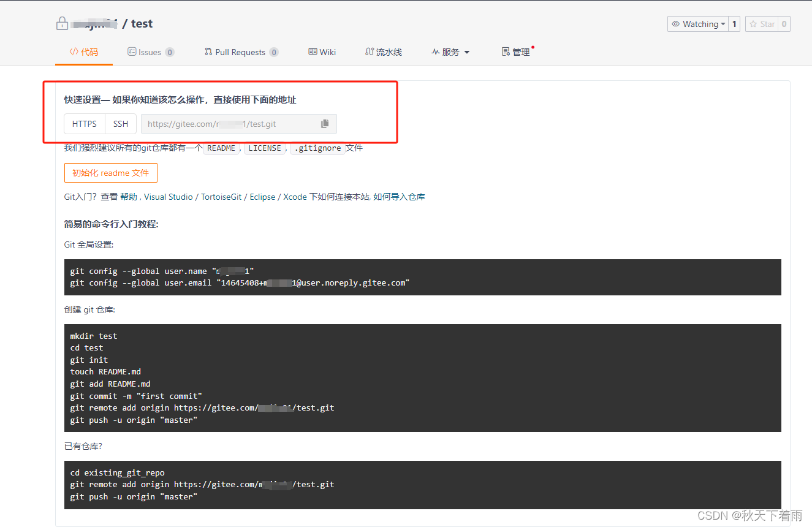Open the LICENSE tag link
This screenshot has width=812, height=527.
coord(265,148)
